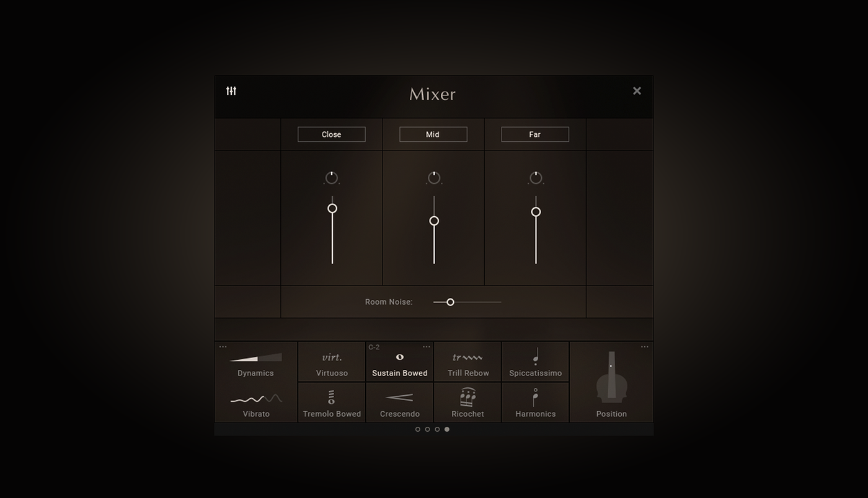Open options menu above Position
868x498 pixels.
[645, 347]
